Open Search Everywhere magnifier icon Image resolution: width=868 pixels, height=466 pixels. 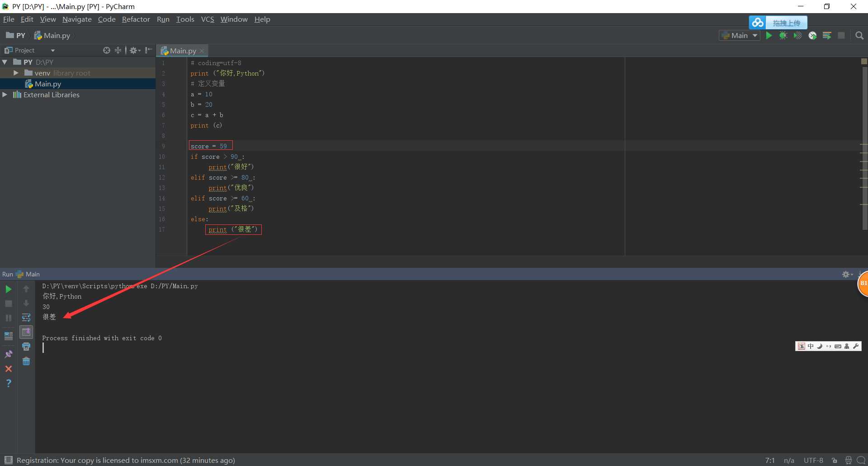tap(859, 35)
